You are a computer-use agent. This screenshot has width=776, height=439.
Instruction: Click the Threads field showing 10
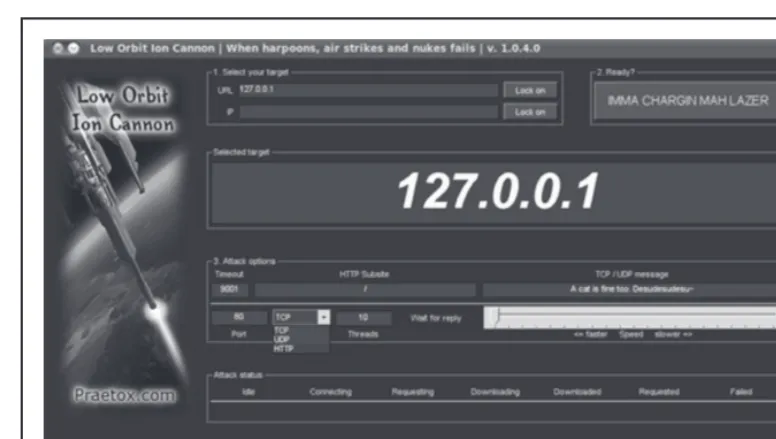pos(364,317)
